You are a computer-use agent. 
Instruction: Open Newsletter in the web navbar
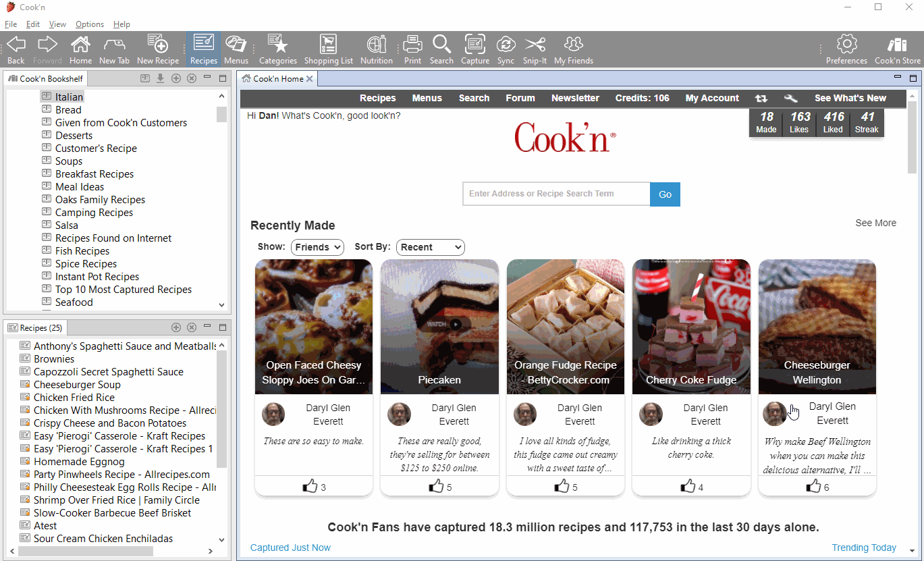coord(575,98)
